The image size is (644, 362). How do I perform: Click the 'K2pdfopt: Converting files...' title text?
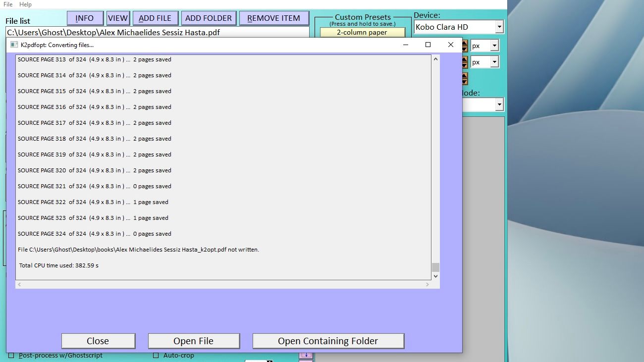click(57, 45)
